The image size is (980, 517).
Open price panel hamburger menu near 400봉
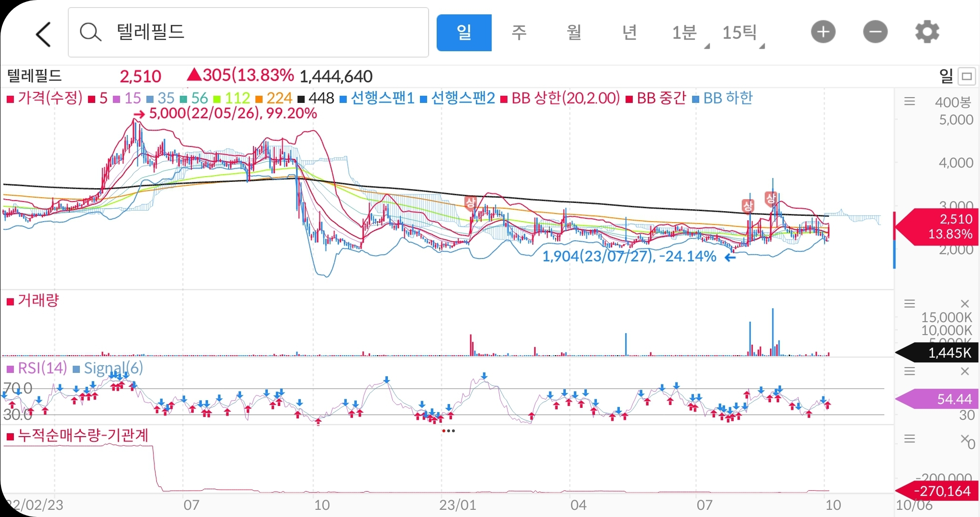(910, 101)
